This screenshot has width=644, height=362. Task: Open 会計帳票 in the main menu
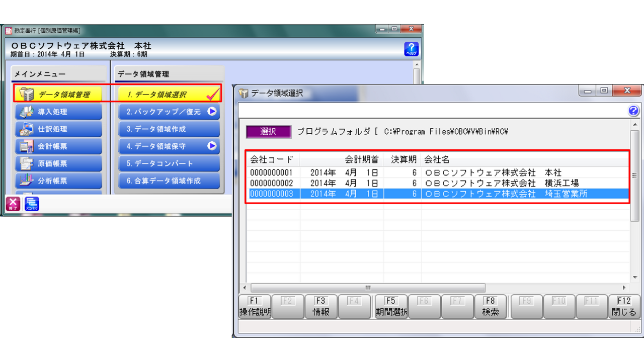point(58,146)
